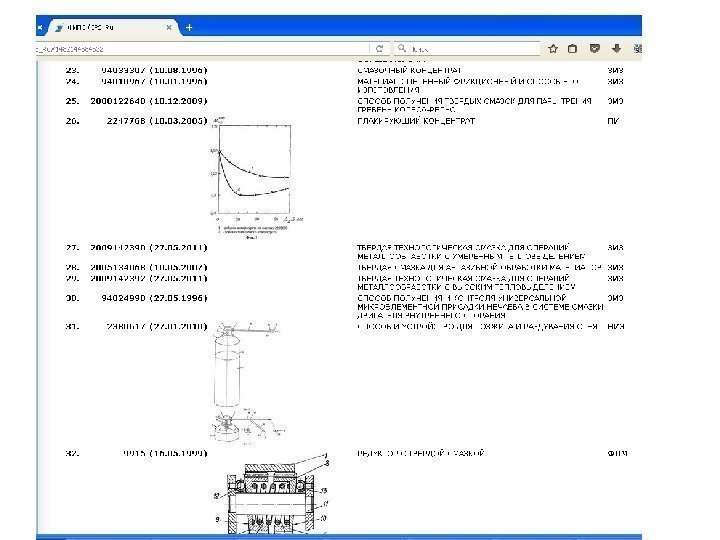Click row 31 title about поджига и раздувания
Image resolution: width=720 pixels, height=540 pixels.
[478, 326]
